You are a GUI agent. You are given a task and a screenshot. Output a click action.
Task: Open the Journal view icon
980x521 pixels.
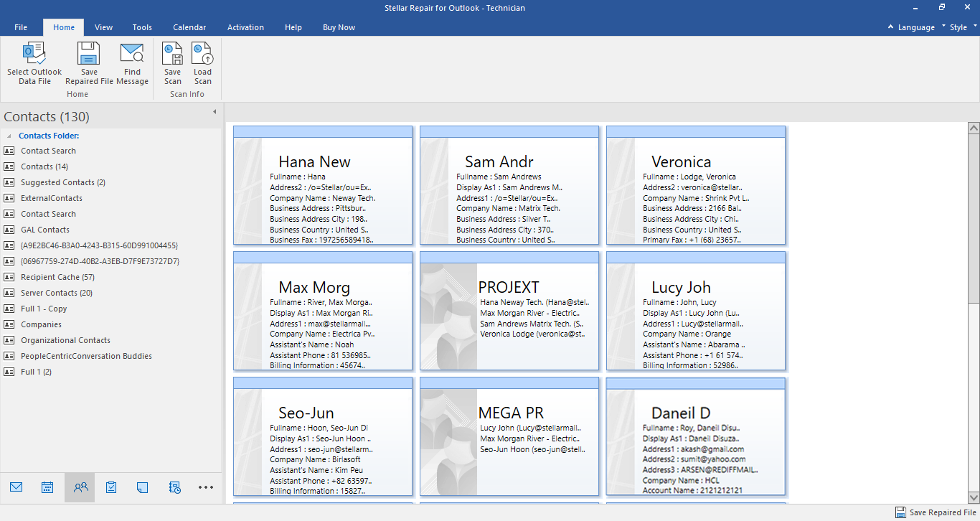point(175,487)
